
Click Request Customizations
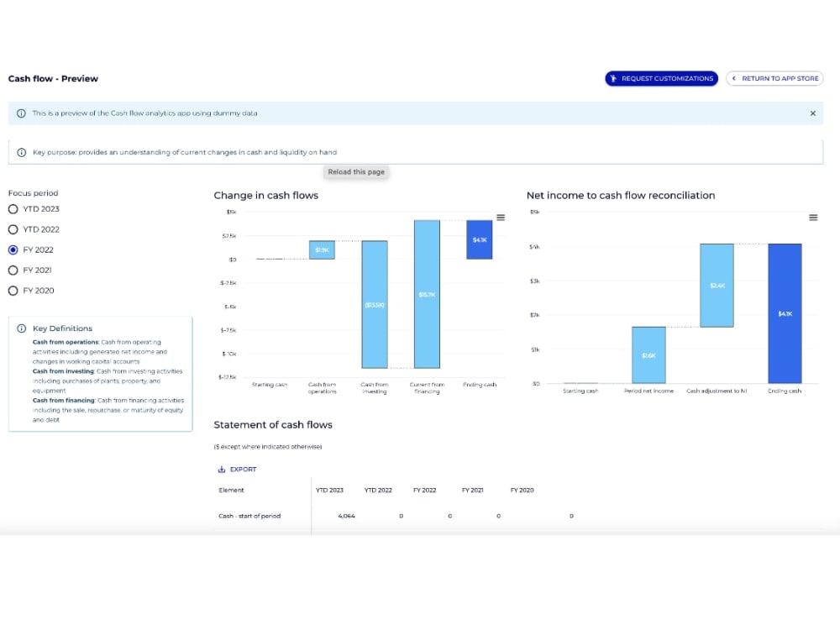[x=660, y=78]
